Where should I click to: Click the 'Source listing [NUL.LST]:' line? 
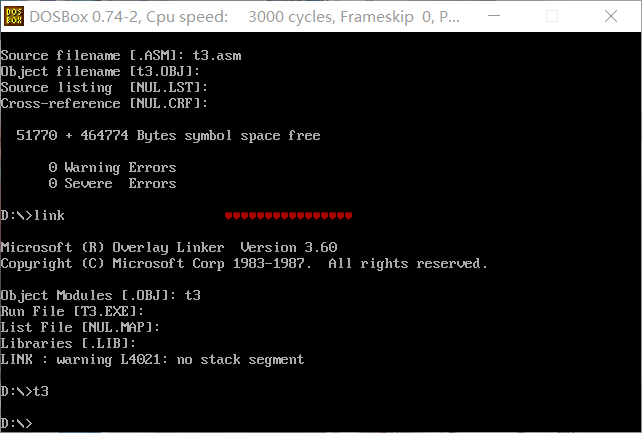(x=105, y=87)
